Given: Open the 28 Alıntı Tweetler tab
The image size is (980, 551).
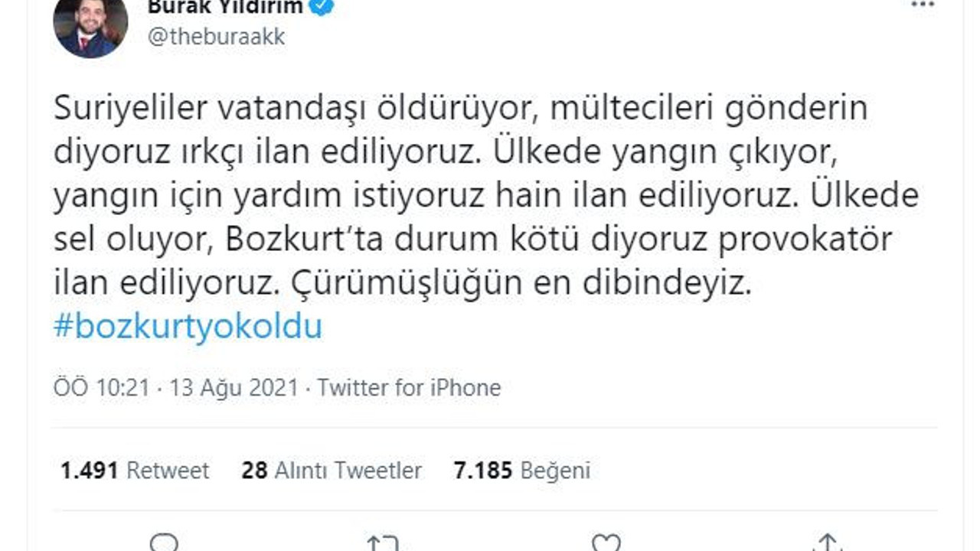Looking at the screenshot, I should (x=334, y=471).
